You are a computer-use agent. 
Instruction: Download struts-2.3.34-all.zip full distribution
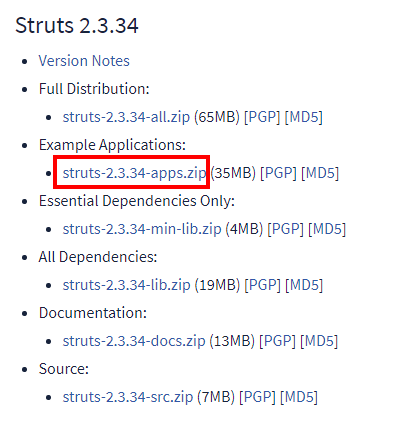tap(126, 117)
